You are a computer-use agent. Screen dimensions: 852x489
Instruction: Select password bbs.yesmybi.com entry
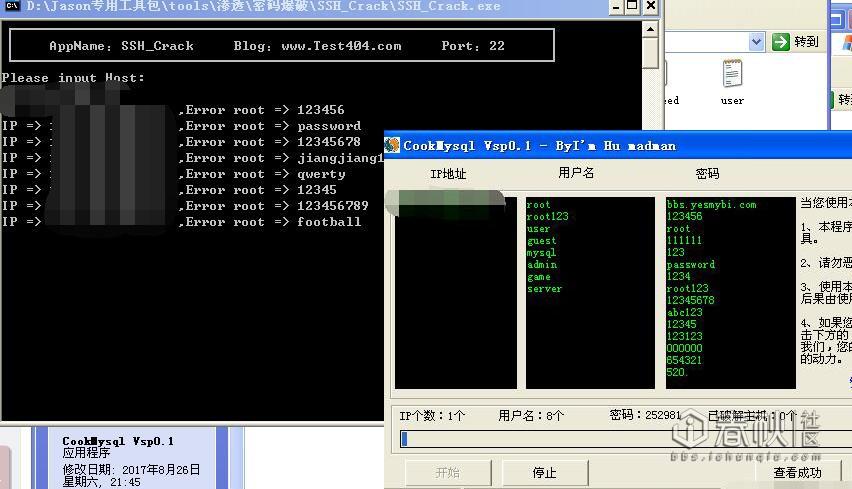tap(711, 204)
